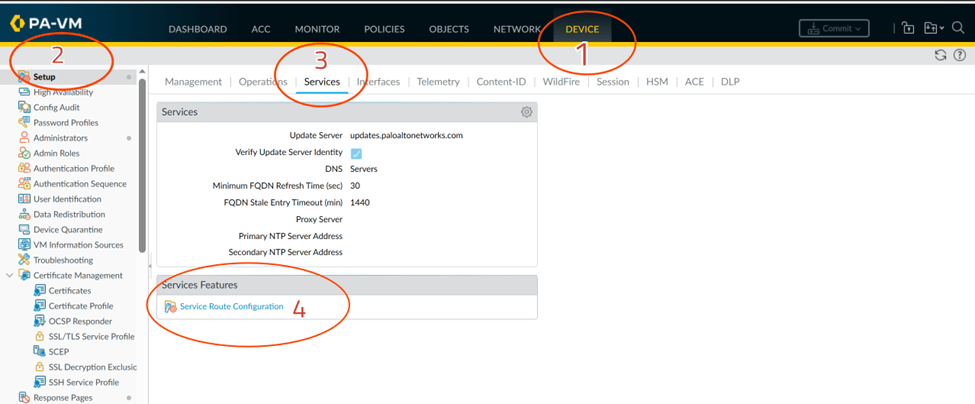Switch to the ACC tab
The image size is (975, 404).
point(261,29)
